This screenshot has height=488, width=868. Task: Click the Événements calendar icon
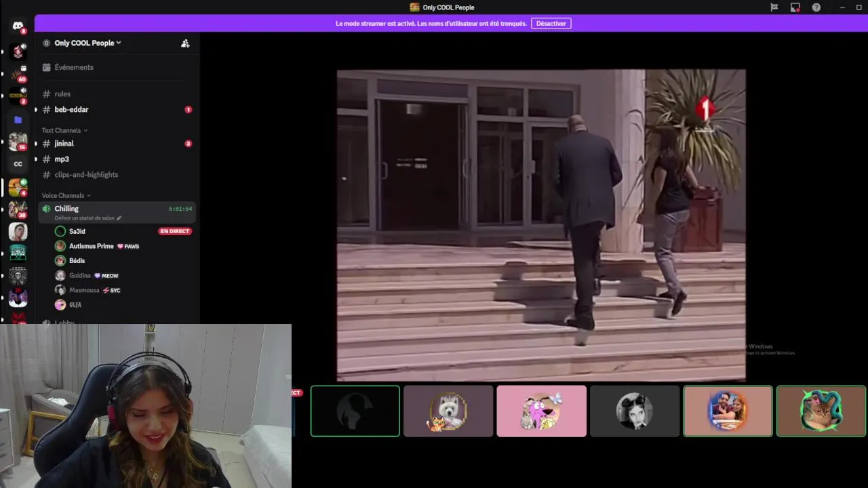click(x=47, y=67)
